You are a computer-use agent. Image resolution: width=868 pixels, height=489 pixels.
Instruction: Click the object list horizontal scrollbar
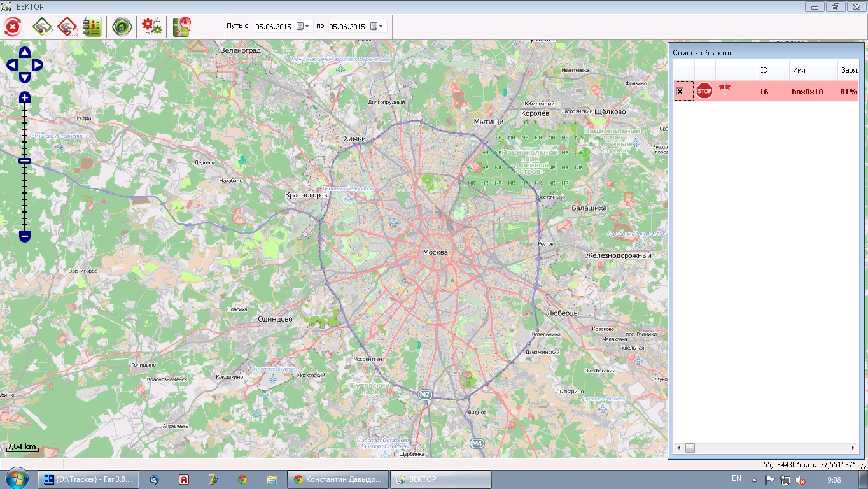[x=766, y=448]
